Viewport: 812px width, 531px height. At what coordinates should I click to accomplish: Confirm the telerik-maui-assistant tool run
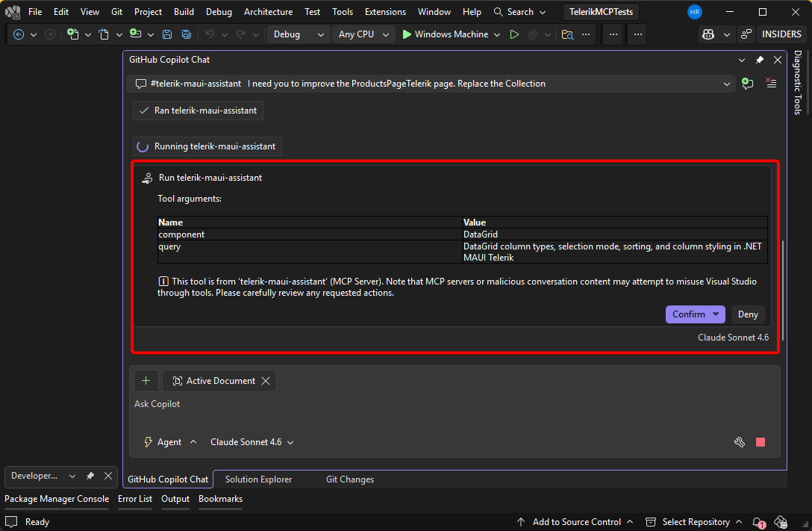coord(688,314)
